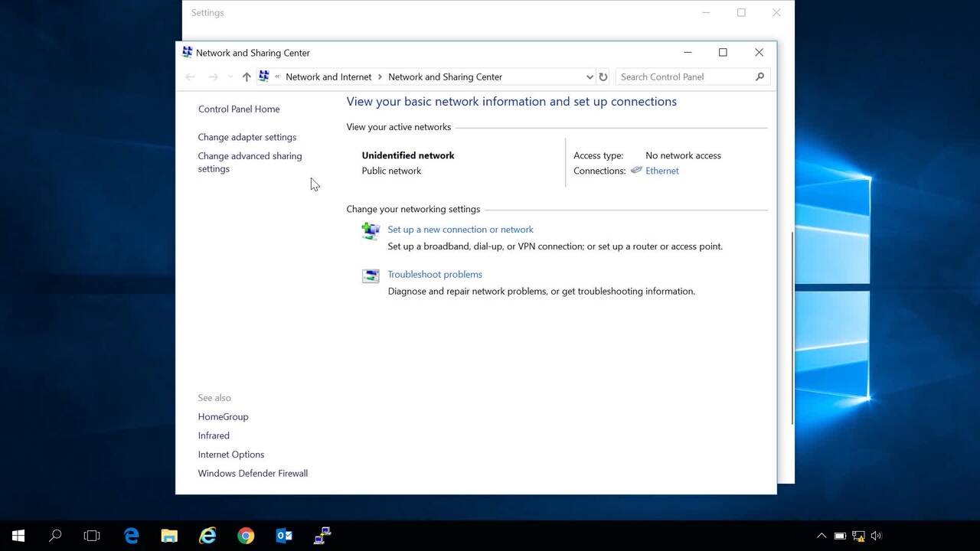The image size is (980, 551).
Task: Open Change adapter settings
Action: coord(247,137)
